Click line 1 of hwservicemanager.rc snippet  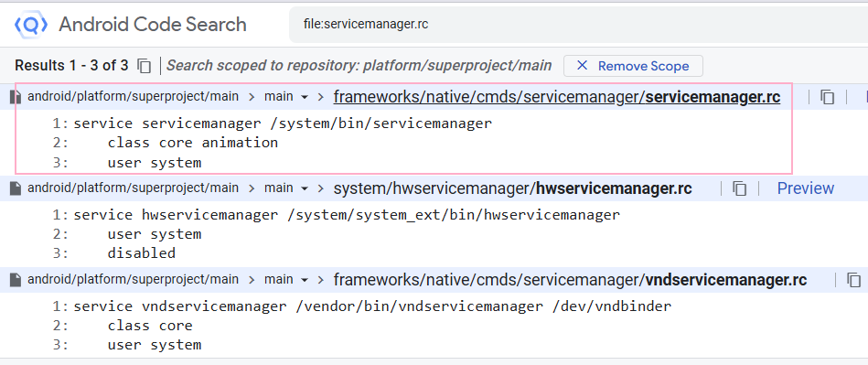347,214
